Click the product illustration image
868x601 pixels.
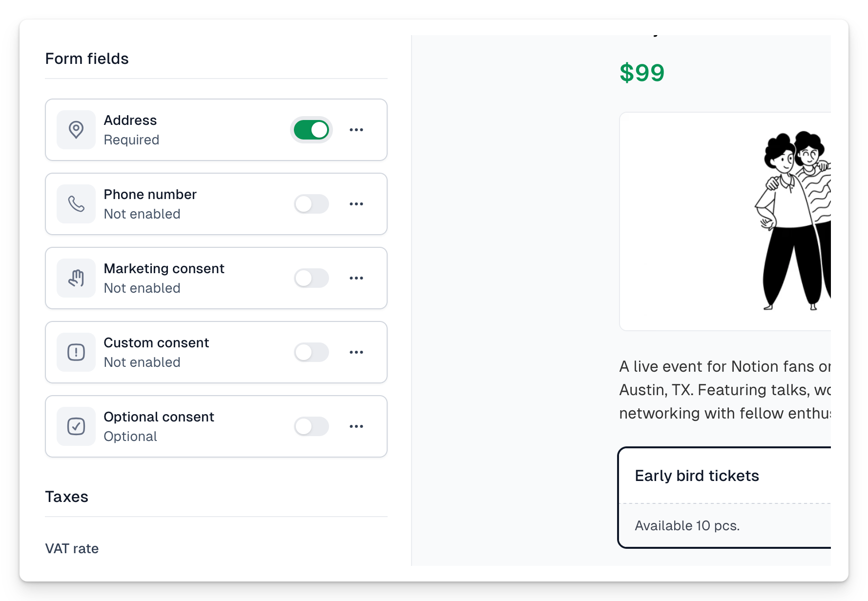click(x=725, y=221)
